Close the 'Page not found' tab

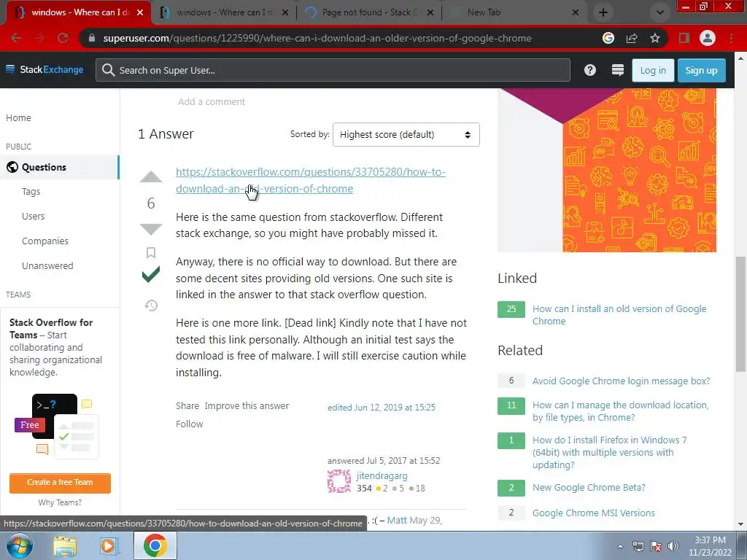click(x=430, y=12)
